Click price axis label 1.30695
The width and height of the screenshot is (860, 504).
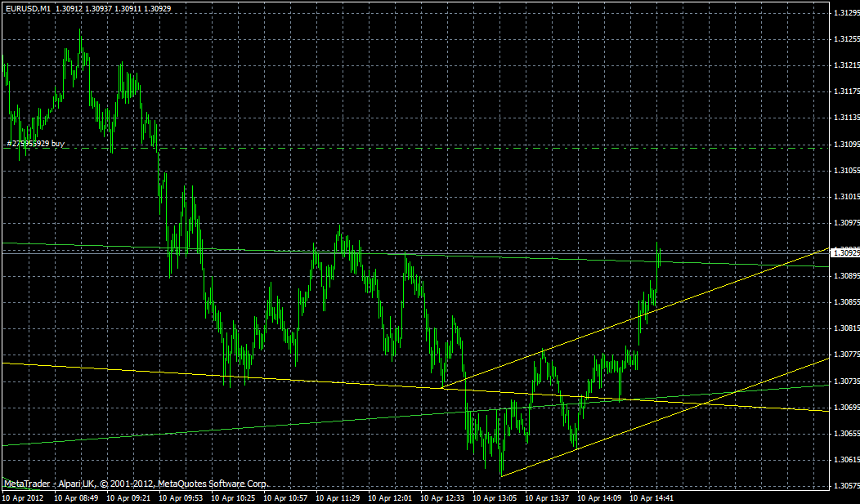coord(845,407)
